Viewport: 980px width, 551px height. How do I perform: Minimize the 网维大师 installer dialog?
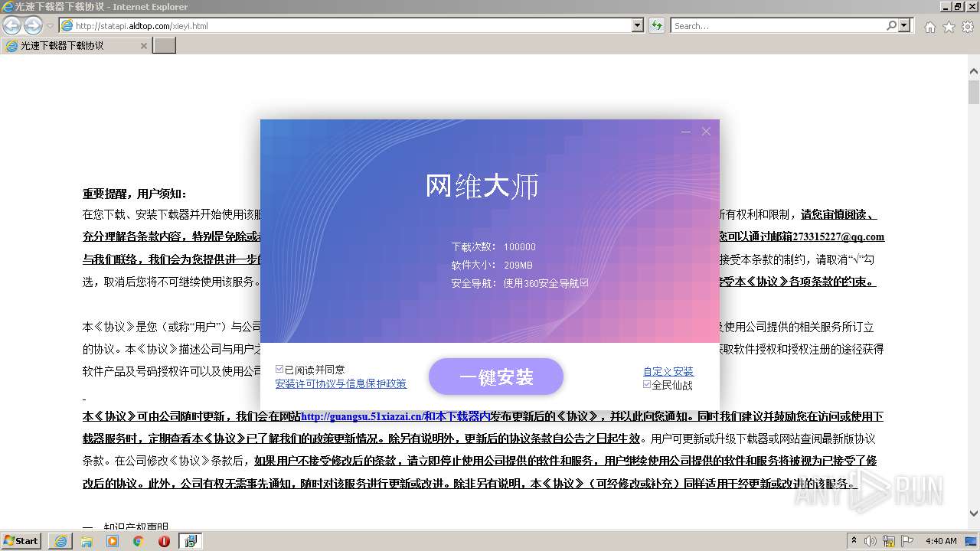pos(685,132)
